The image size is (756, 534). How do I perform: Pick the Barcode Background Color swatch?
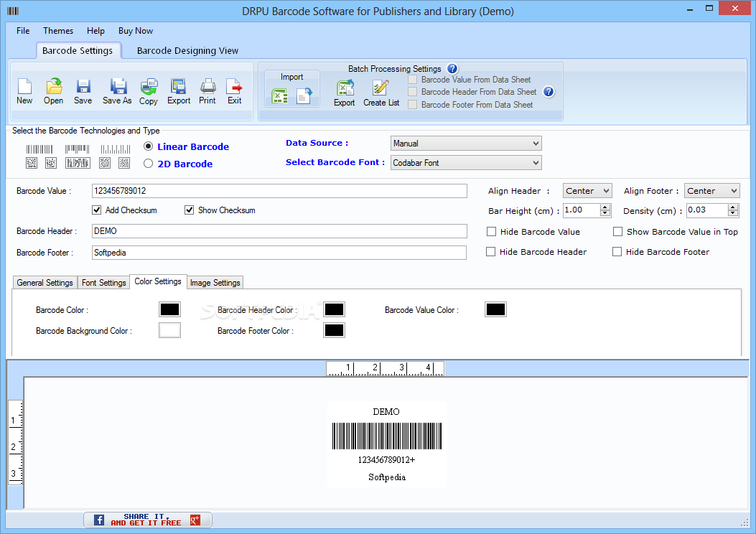pyautogui.click(x=169, y=331)
